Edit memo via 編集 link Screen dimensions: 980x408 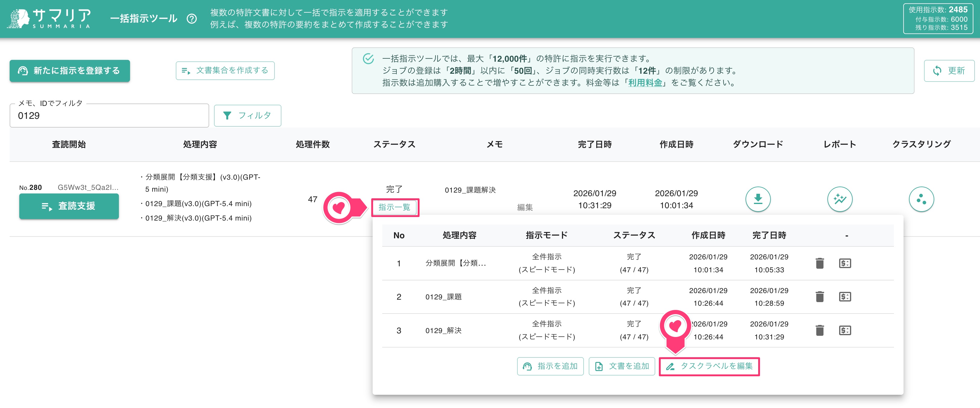pos(525,207)
